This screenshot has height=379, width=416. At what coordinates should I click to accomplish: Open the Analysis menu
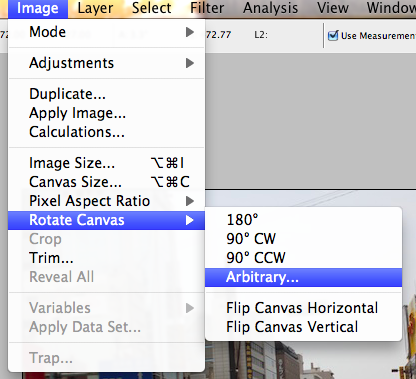pos(270,9)
